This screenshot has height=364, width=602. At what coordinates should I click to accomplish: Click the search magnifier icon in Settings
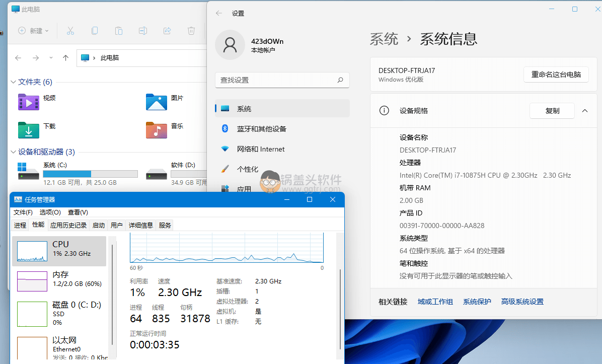340,80
